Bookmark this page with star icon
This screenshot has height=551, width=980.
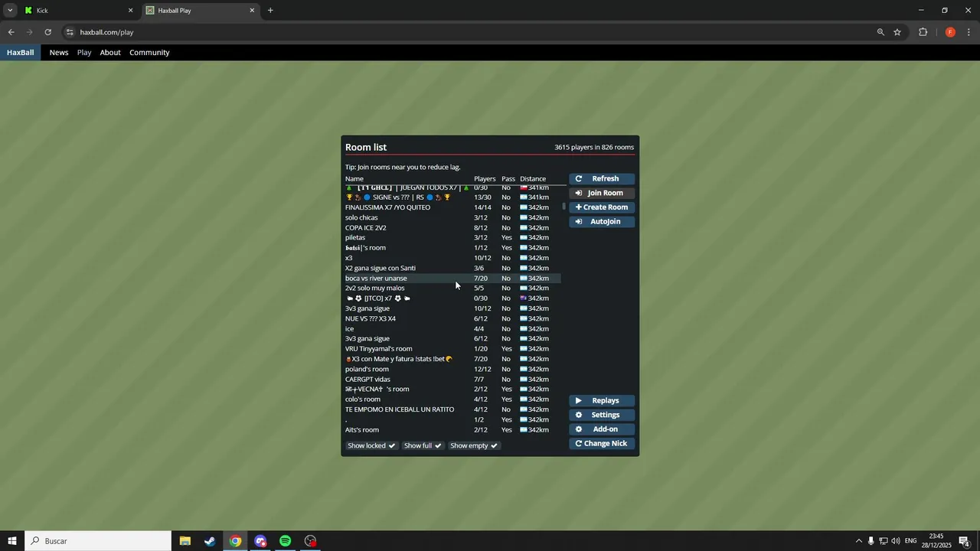(897, 32)
